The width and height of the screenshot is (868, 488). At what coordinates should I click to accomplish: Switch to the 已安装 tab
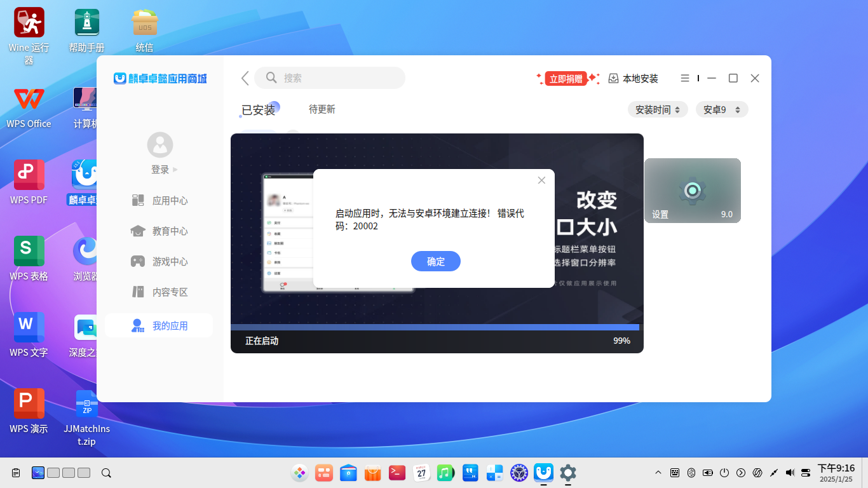click(x=259, y=110)
